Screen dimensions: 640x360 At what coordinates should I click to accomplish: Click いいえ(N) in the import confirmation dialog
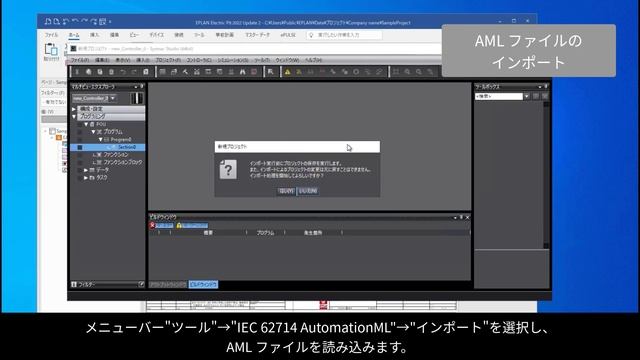click(308, 191)
